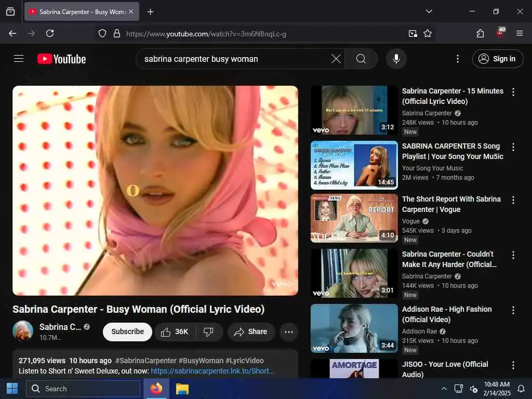
Task: Open File Explorer from the taskbar
Action: click(182, 389)
